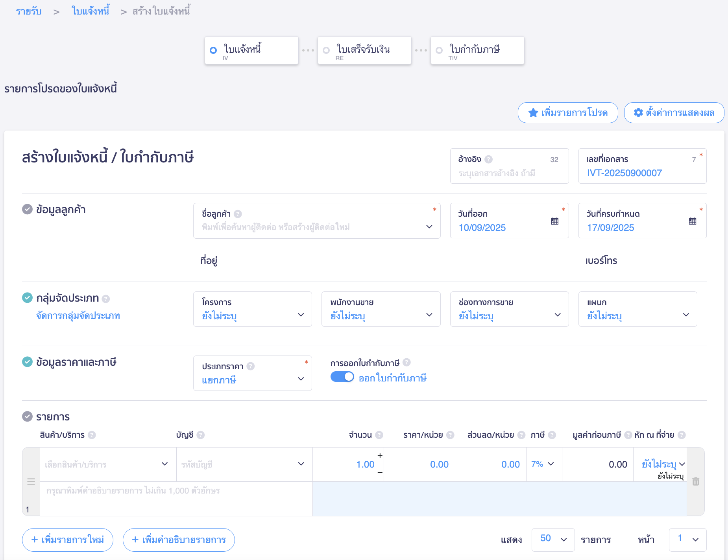Click จัดการกลุ่มจัดประเภท link
This screenshot has width=728, height=560.
coord(78,316)
